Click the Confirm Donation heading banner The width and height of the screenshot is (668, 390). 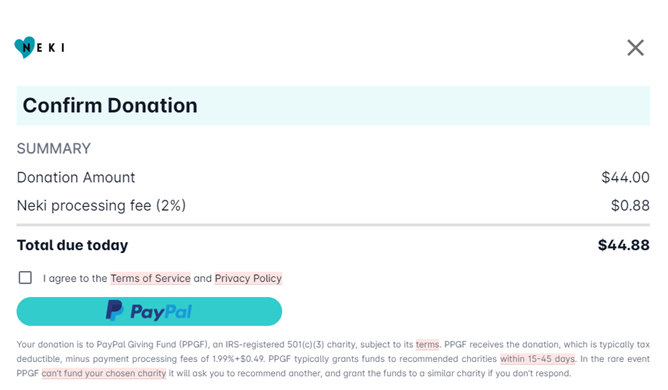tap(333, 106)
